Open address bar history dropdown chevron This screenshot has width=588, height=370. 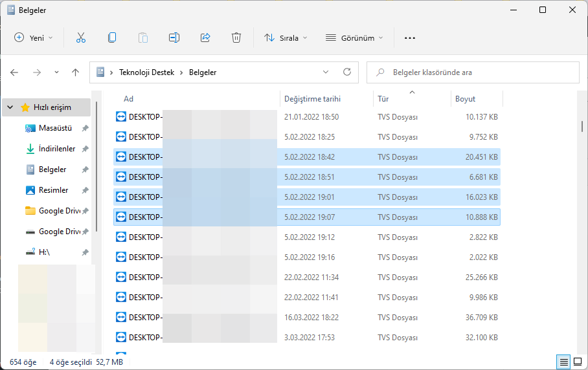point(326,72)
